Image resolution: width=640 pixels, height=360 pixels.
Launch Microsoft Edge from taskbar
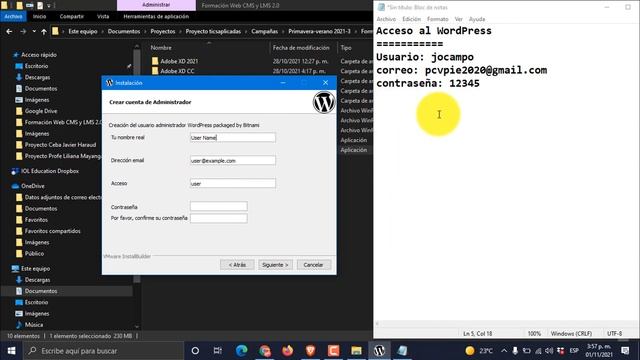pos(241,351)
